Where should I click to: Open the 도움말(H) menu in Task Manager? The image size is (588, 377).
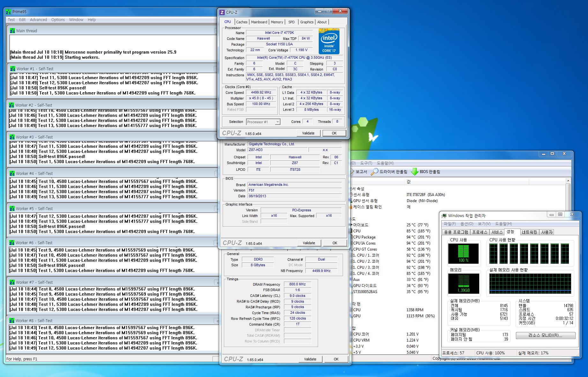(503, 224)
